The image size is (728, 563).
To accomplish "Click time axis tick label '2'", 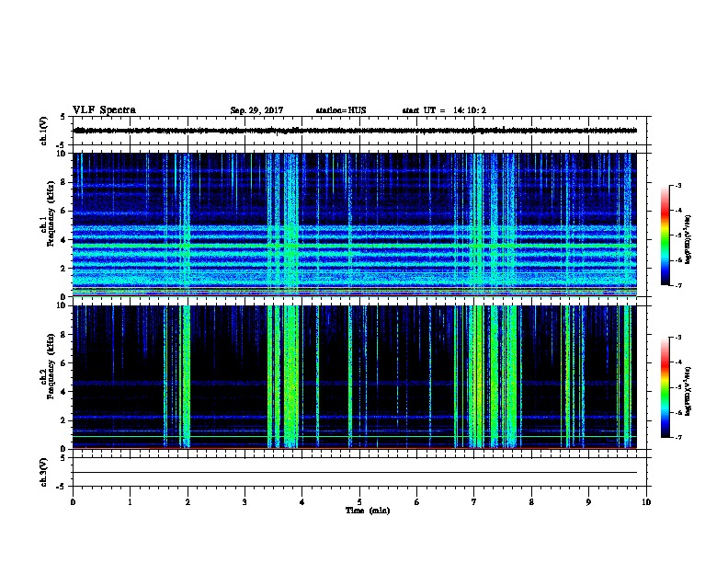I will tap(188, 502).
